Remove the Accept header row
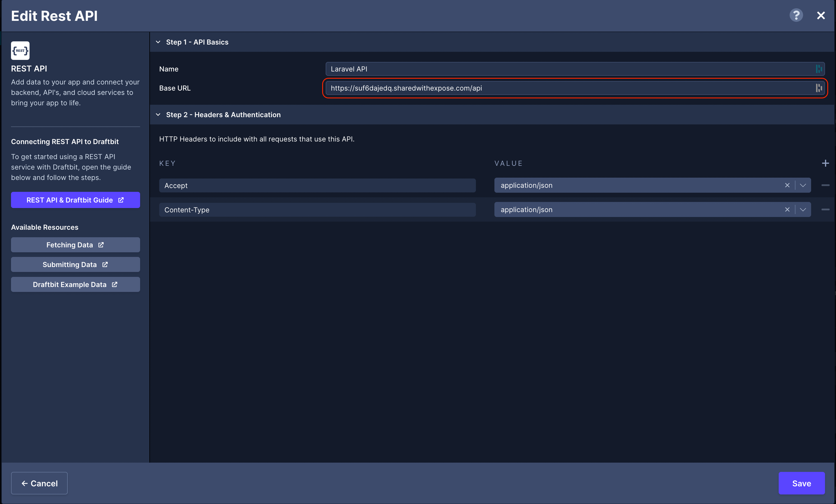836x504 pixels. tap(825, 185)
